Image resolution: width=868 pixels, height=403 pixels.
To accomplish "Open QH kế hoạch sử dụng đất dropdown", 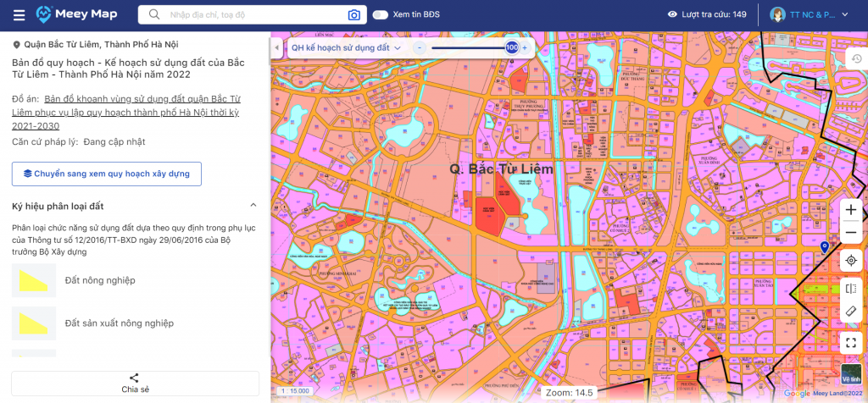I will [x=346, y=48].
